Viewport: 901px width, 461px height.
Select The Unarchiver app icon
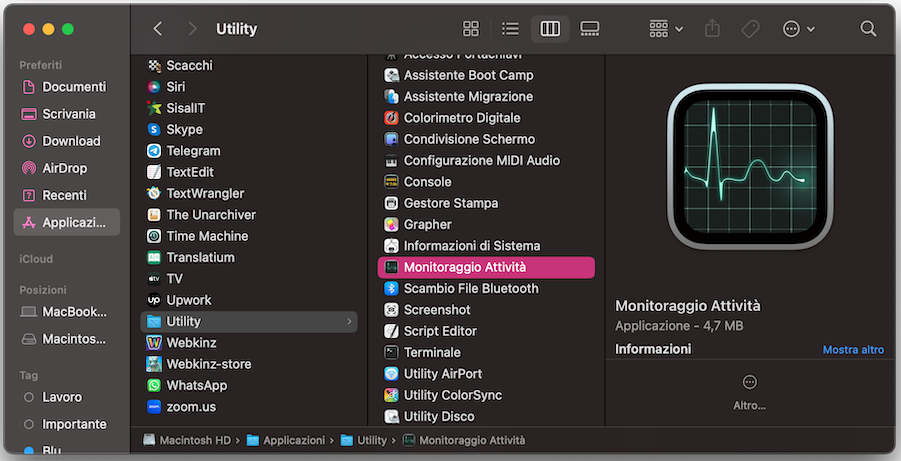pyautogui.click(x=154, y=215)
